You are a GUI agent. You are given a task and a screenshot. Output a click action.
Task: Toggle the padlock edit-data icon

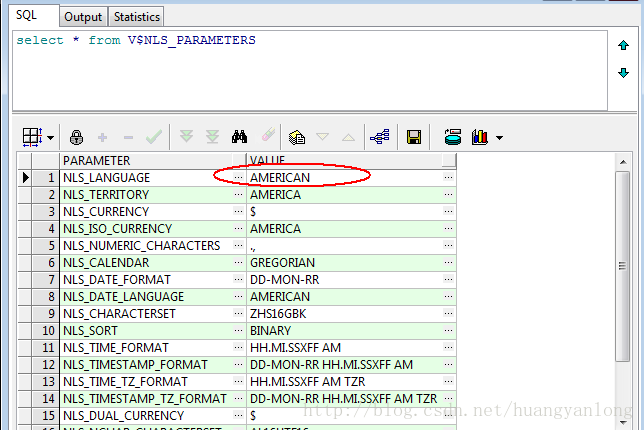76,137
